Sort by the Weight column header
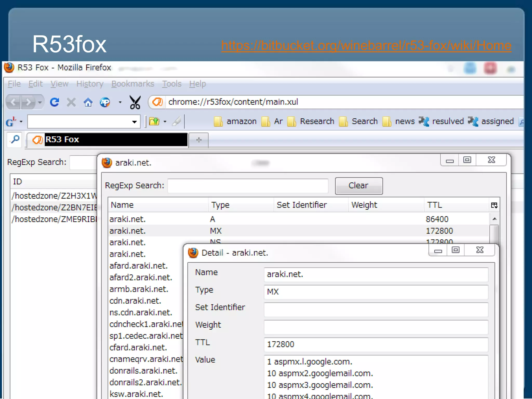The height and width of the screenshot is (399, 532). [386, 205]
